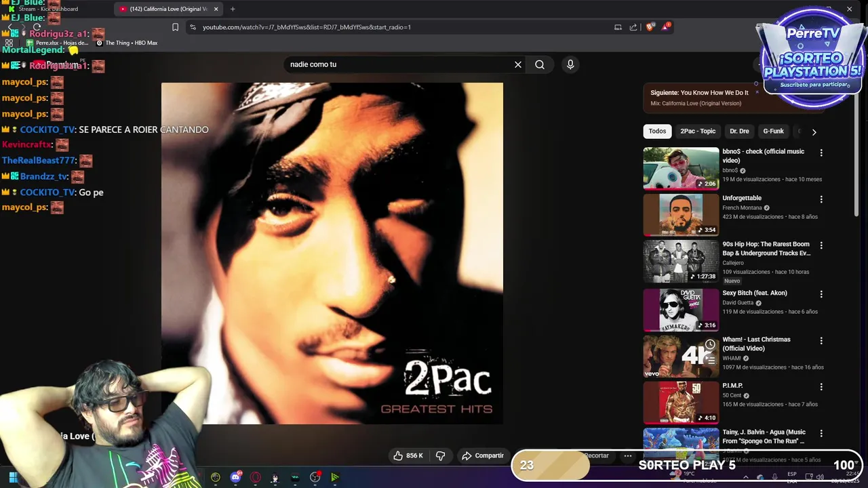
Task: Open the options menu for Tainy Agua video
Action: point(821,433)
